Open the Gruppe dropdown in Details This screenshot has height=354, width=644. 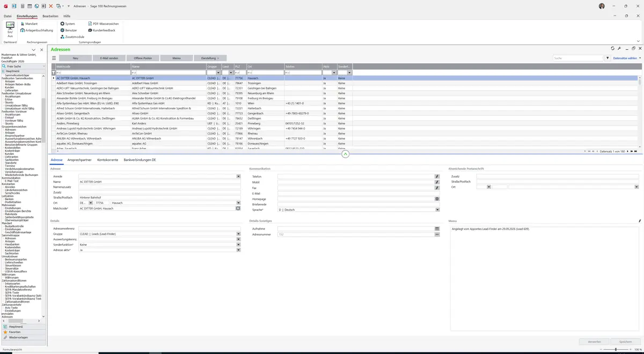(238, 234)
